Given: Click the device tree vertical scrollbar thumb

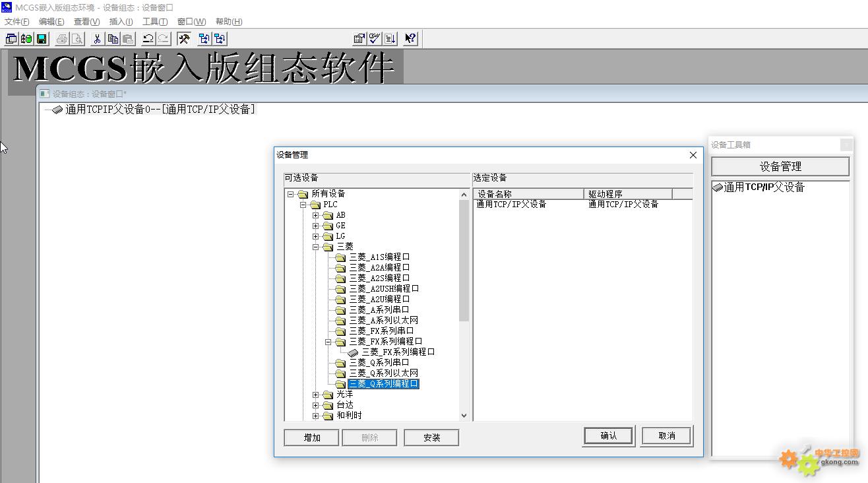Looking at the screenshot, I should point(464,261).
